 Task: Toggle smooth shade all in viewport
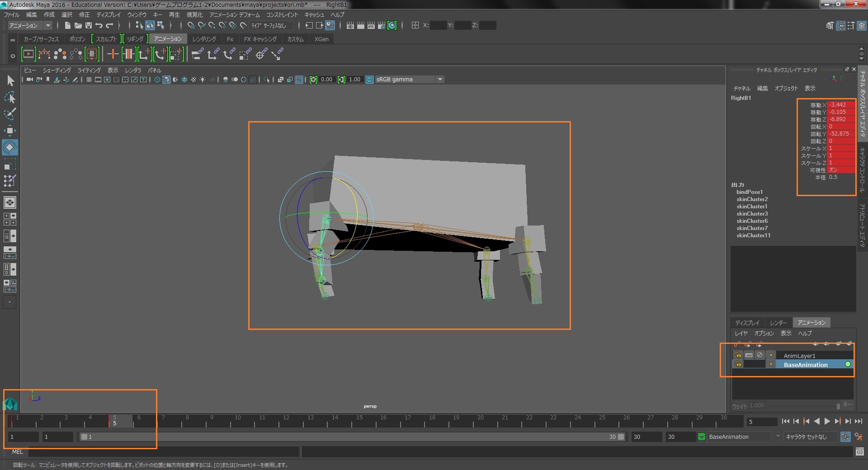[166, 80]
